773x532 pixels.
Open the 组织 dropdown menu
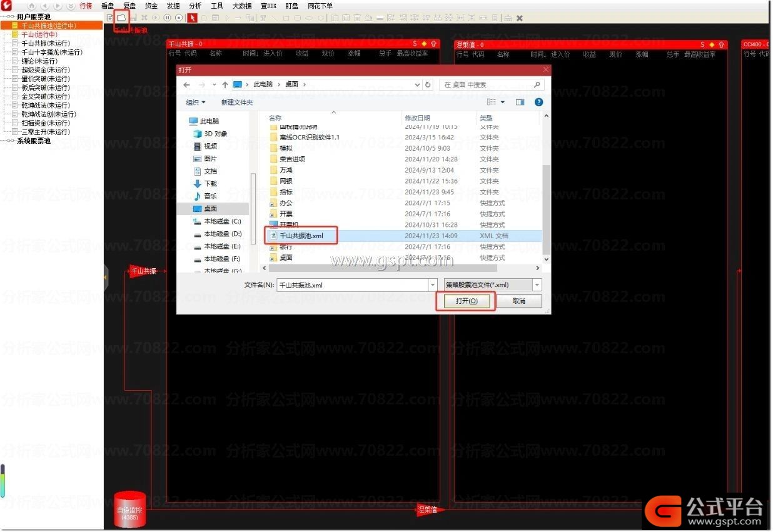coord(196,102)
